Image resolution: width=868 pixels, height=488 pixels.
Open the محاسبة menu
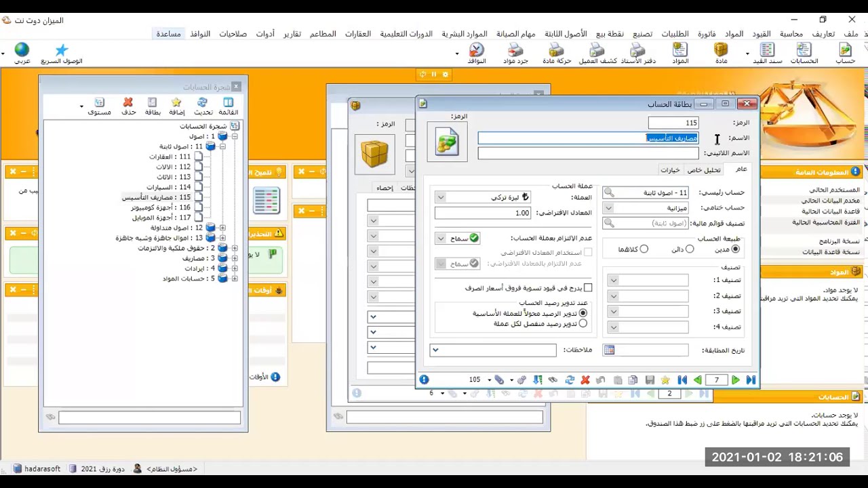point(791,34)
